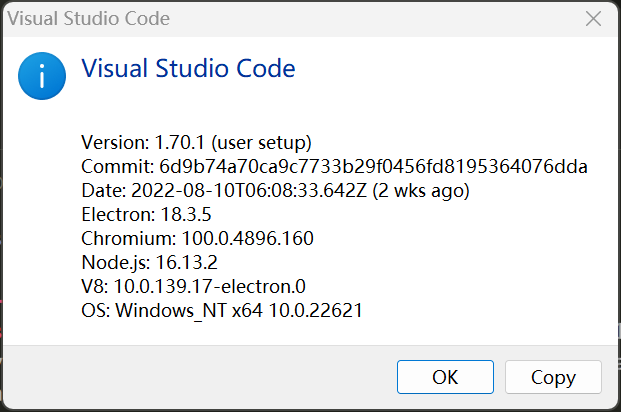Click the OS label on last line

coord(95,310)
